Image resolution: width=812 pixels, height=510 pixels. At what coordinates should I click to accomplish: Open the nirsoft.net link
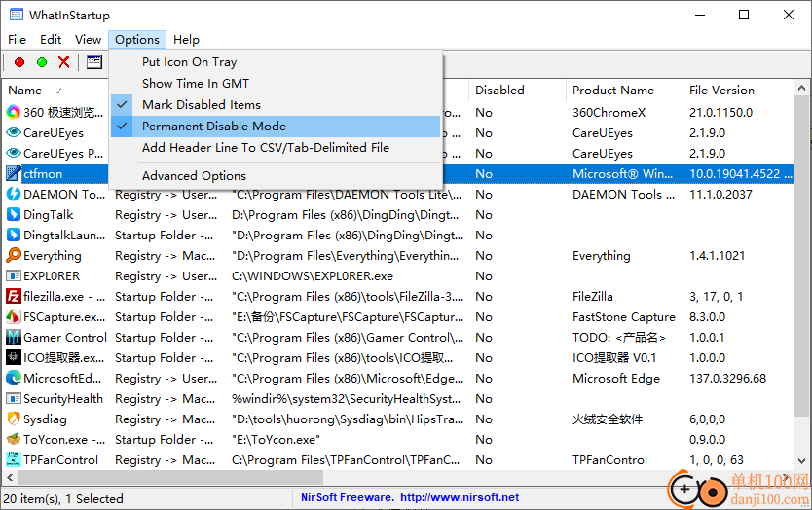(x=460, y=497)
